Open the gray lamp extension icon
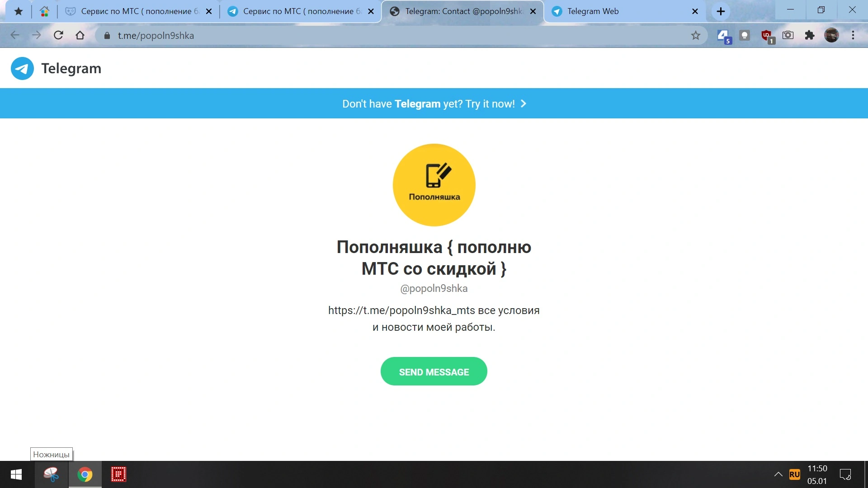This screenshot has width=868, height=488. pyautogui.click(x=745, y=35)
